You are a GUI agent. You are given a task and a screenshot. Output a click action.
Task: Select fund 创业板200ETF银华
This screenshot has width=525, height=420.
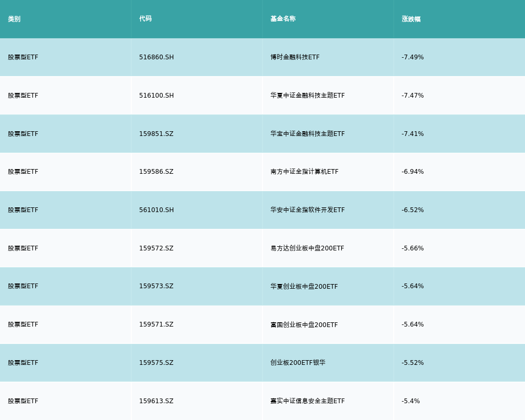point(298,362)
